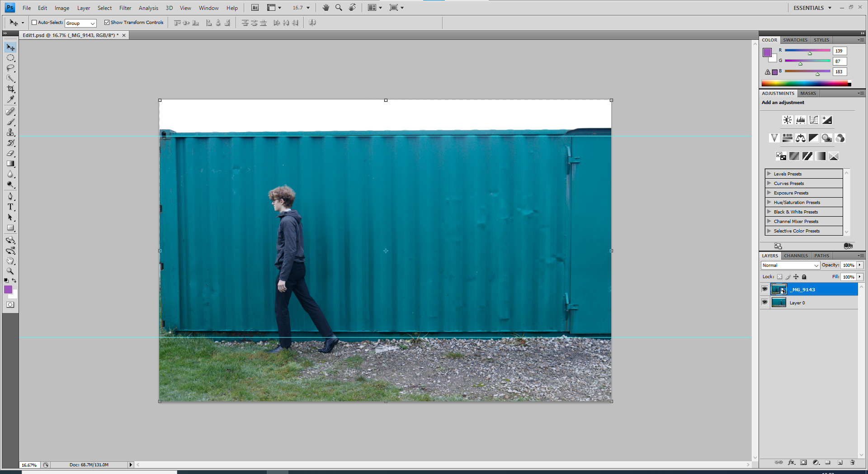Image resolution: width=868 pixels, height=474 pixels.
Task: Select the Zoom tool in toolbox
Action: 10,271
